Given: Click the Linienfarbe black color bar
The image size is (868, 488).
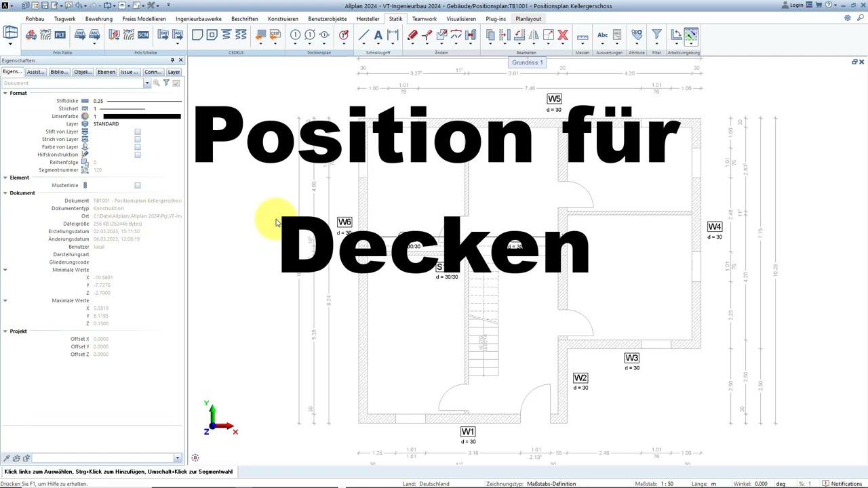Looking at the screenshot, I should 142,117.
